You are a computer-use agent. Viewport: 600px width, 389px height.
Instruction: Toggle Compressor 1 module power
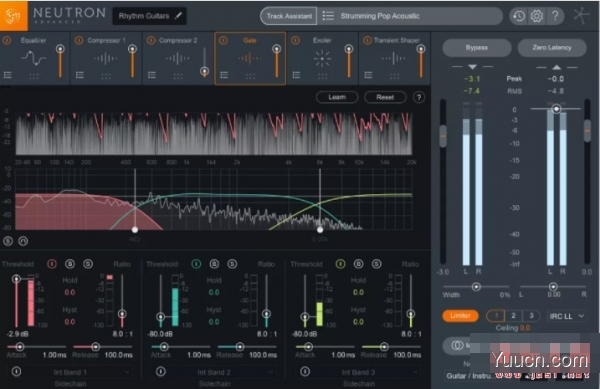(x=79, y=40)
